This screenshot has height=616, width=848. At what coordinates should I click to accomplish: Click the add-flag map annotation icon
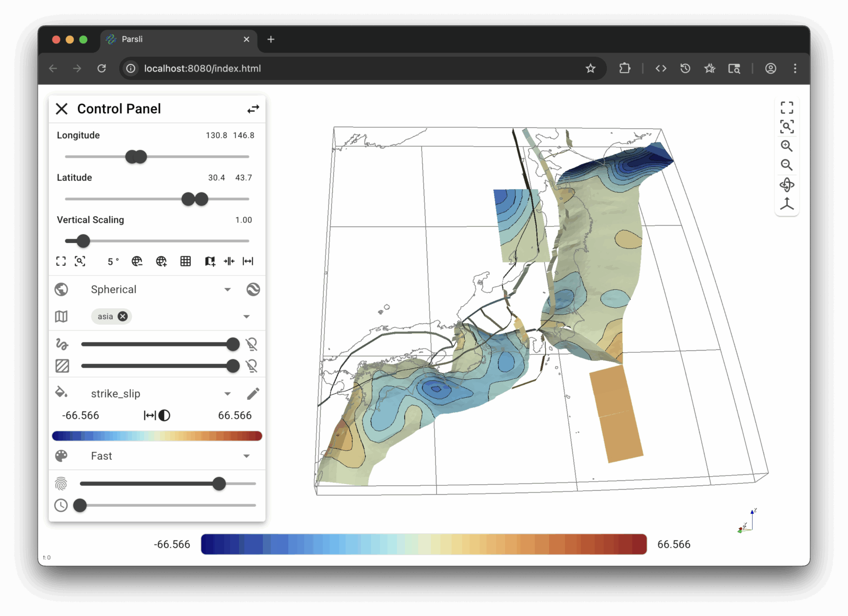pyautogui.click(x=209, y=261)
